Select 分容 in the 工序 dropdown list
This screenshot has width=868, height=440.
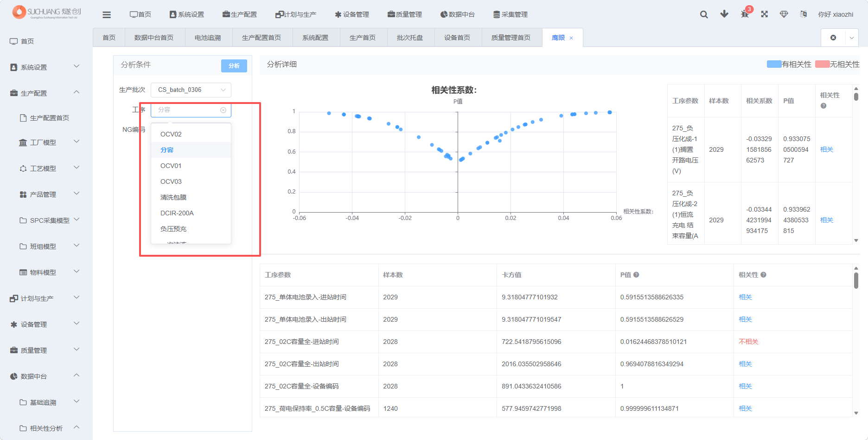(x=191, y=150)
